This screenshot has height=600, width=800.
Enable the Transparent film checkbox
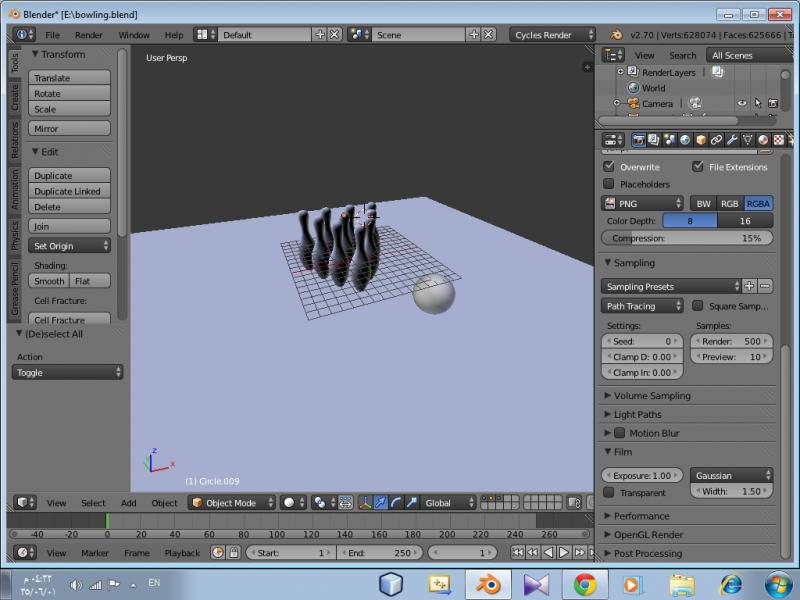[609, 492]
